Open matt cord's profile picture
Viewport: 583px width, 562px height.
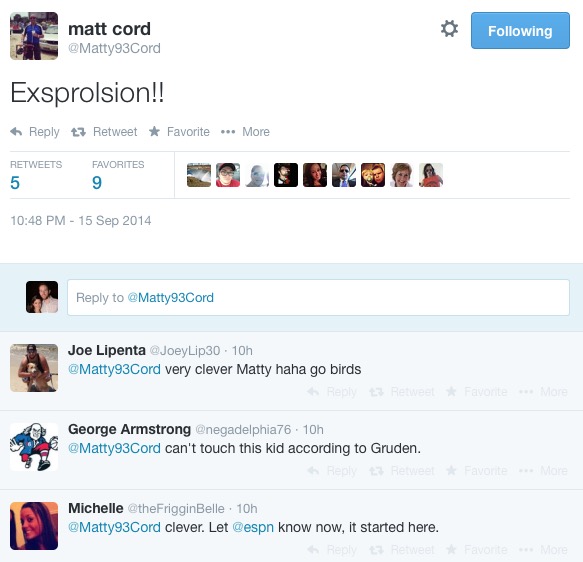[x=34, y=36]
